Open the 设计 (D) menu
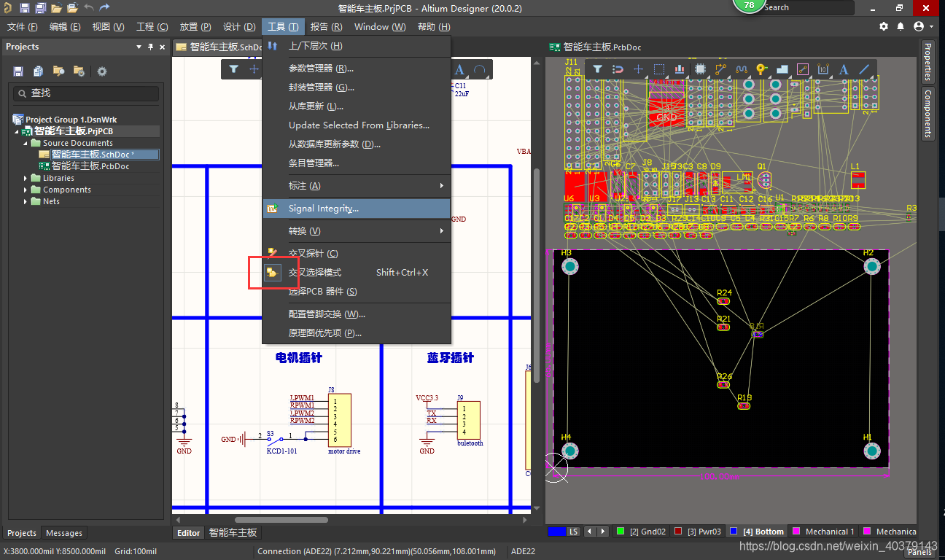This screenshot has width=945, height=560. click(x=239, y=26)
